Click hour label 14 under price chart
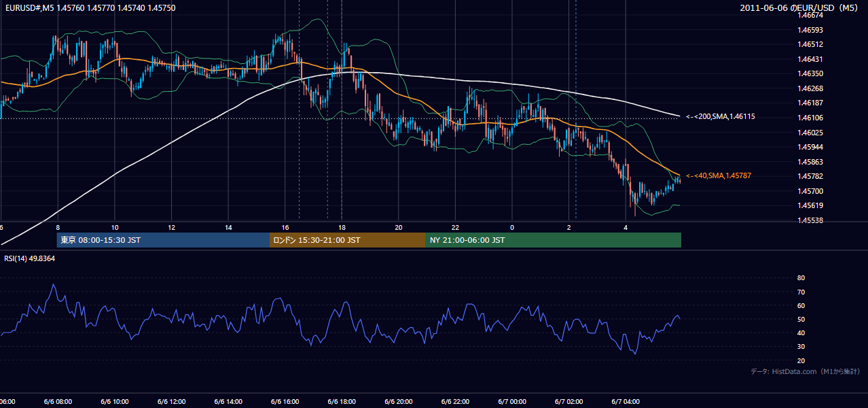Image resolution: width=868 pixels, height=408 pixels. 228,227
